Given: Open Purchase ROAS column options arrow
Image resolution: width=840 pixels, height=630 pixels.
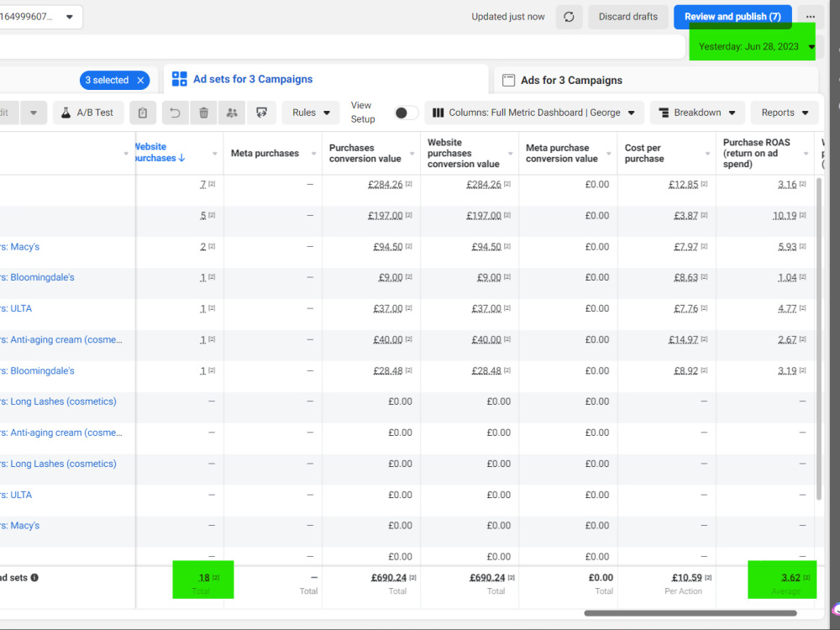Looking at the screenshot, I should click(x=806, y=154).
